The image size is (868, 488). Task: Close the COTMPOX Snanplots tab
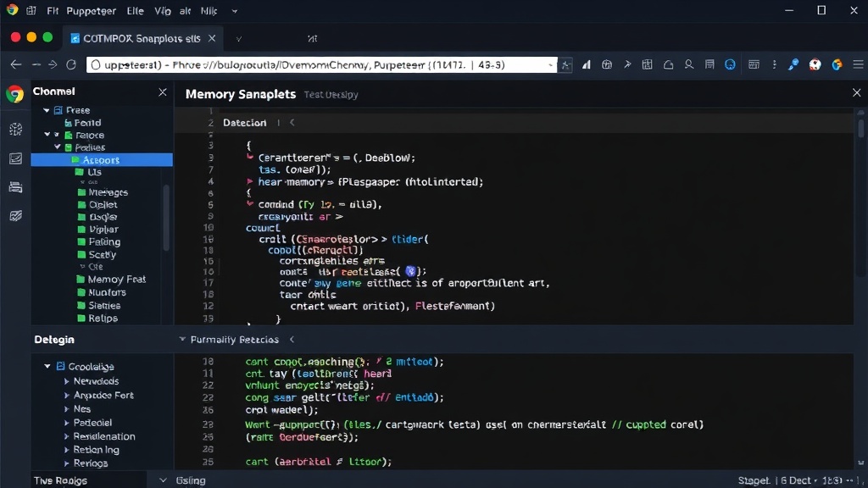[211, 38]
